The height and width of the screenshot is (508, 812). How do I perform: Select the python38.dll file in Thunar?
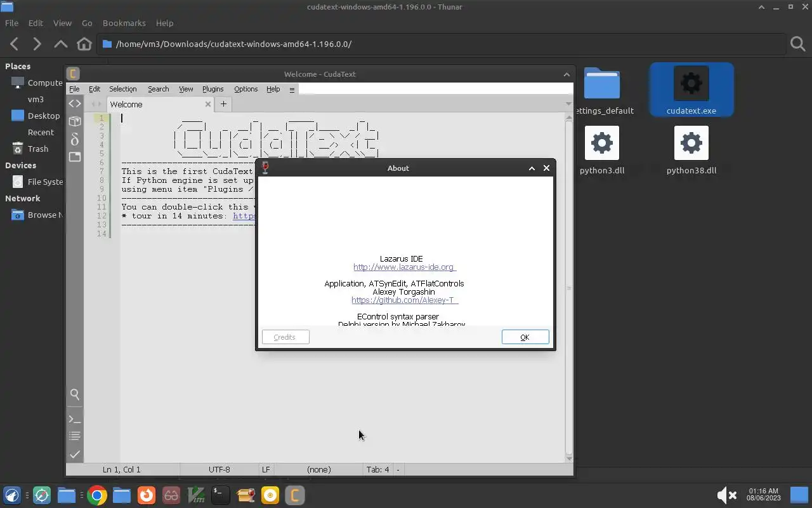[691, 150]
